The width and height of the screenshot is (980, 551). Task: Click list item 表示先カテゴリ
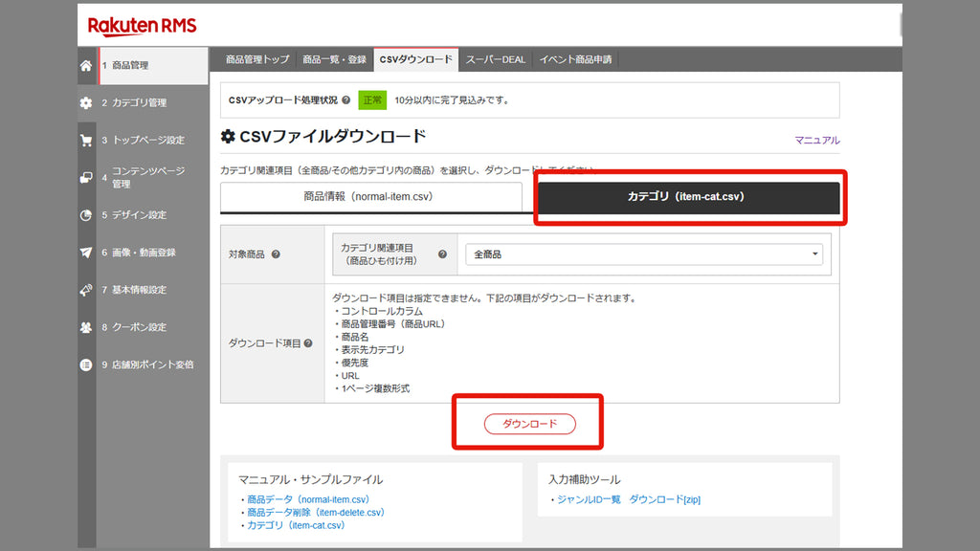(x=372, y=350)
